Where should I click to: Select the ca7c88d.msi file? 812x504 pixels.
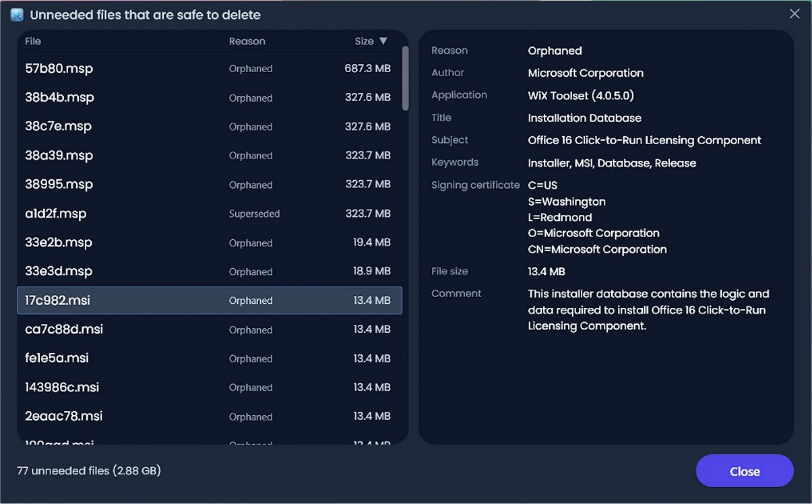210,329
